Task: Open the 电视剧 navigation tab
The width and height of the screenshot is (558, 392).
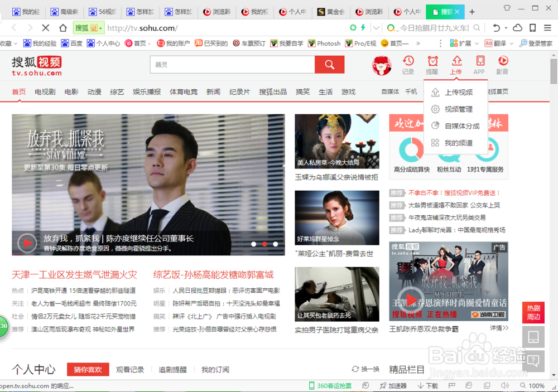Action: click(45, 92)
